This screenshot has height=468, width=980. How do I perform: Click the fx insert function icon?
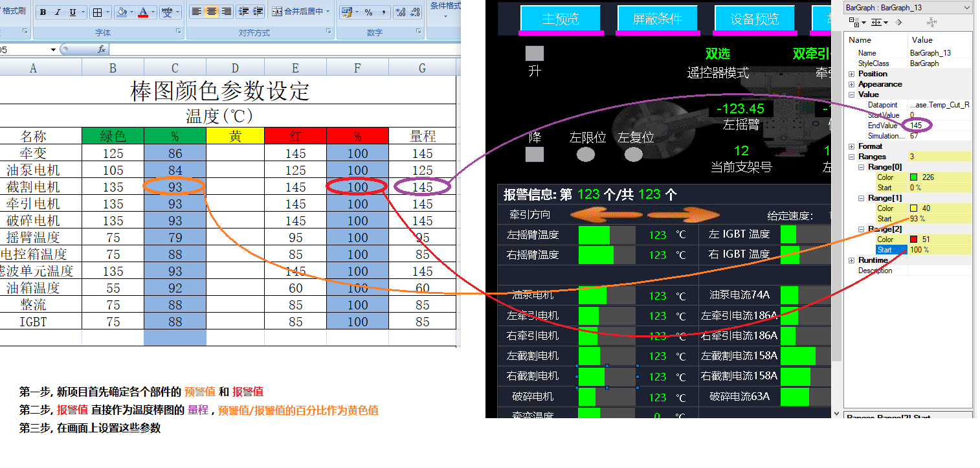click(x=102, y=49)
